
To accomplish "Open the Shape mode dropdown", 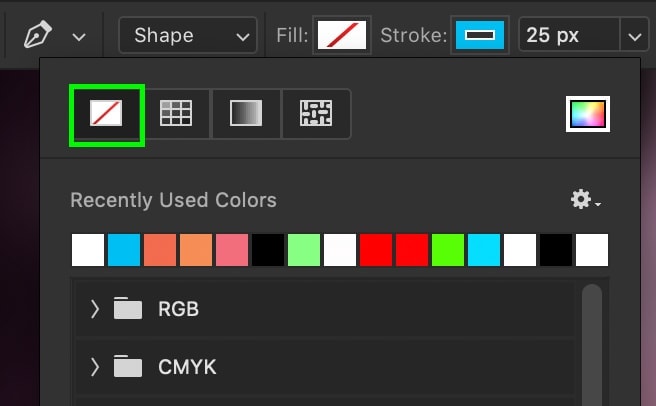I will coord(188,35).
